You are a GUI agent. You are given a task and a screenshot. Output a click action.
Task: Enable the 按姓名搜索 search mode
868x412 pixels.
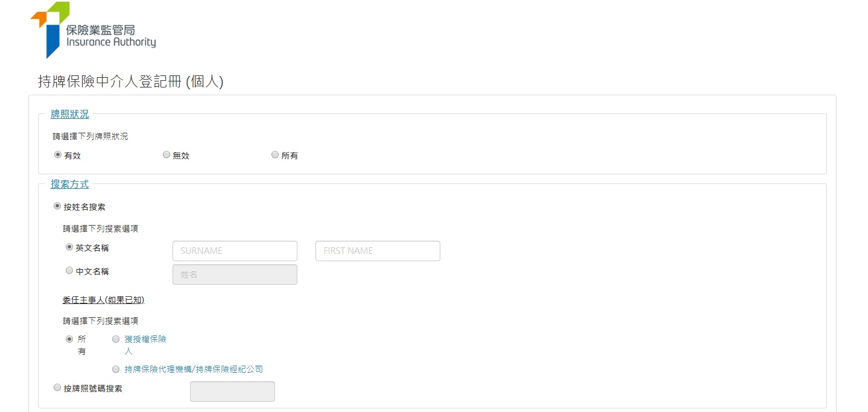pos(57,206)
